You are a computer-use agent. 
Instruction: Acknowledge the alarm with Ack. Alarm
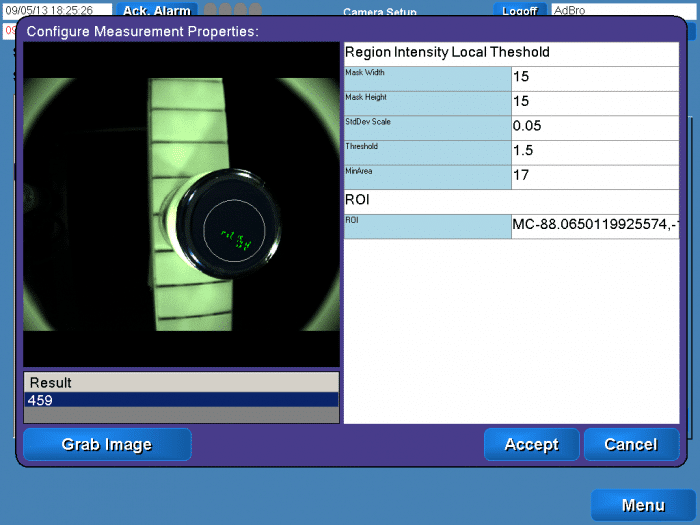[157, 10]
